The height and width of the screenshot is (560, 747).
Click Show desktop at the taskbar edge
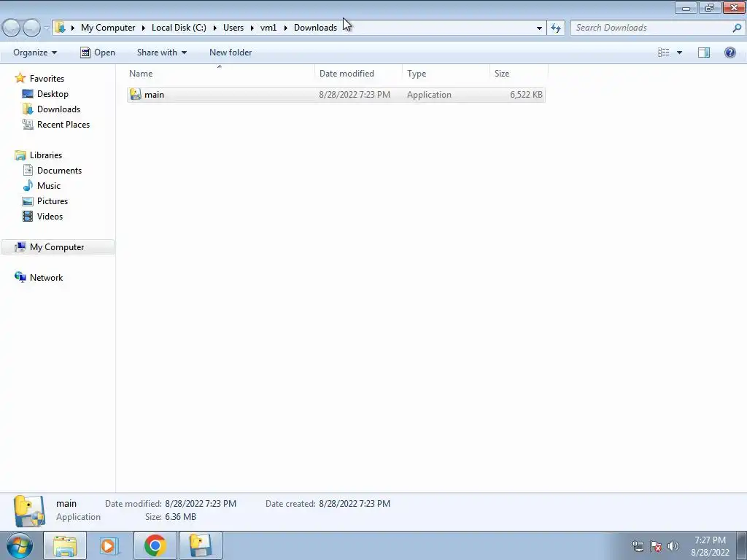pos(742,545)
